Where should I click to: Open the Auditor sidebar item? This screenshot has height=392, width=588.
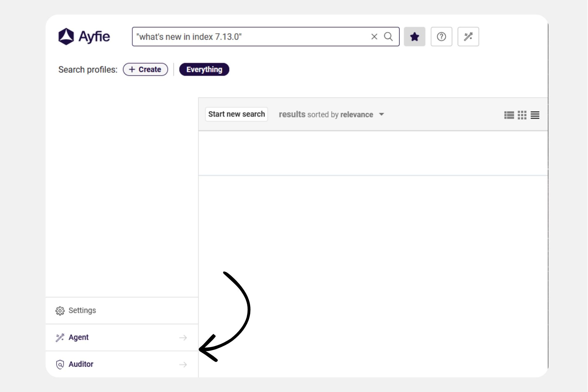click(x=81, y=364)
